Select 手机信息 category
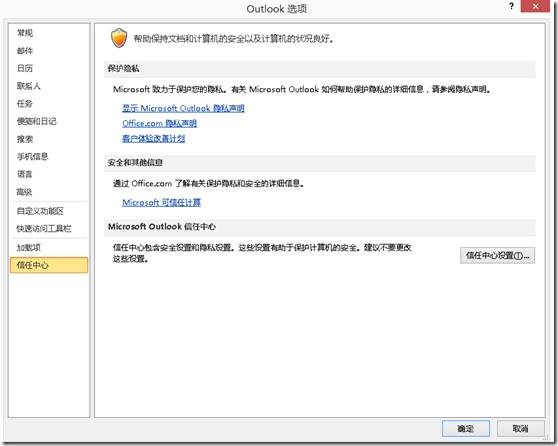This screenshot has width=558, height=446. pos(33,156)
